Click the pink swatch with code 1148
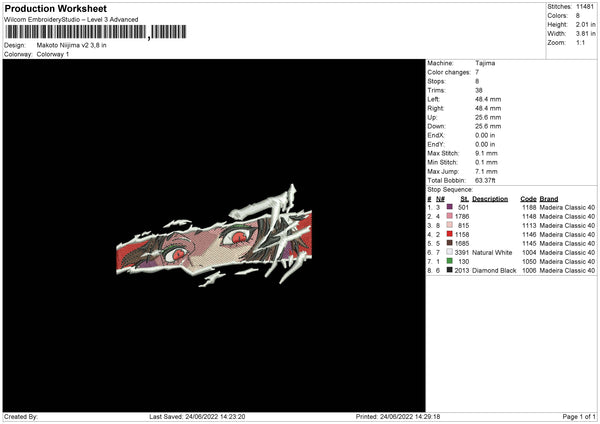Viewport: 600px width, 424px height. point(450,216)
